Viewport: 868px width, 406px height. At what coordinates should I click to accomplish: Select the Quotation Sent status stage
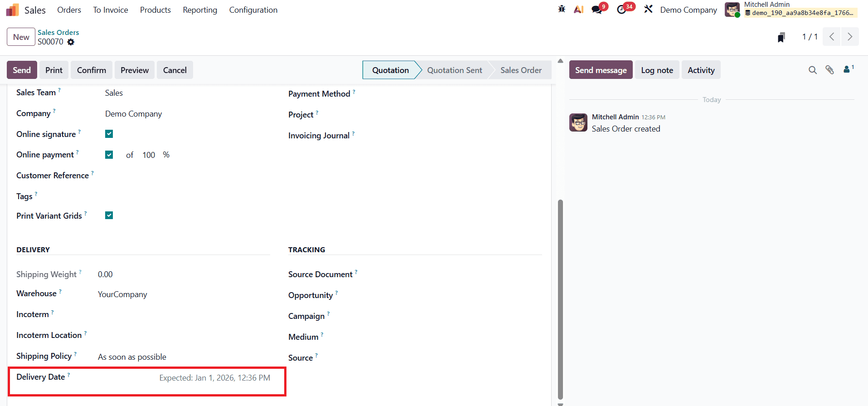[455, 70]
